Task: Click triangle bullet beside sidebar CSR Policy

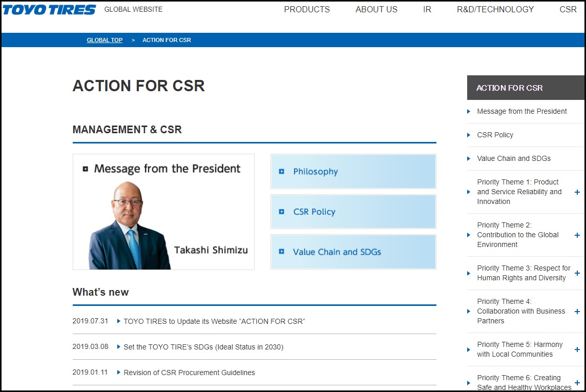Action: [x=469, y=135]
